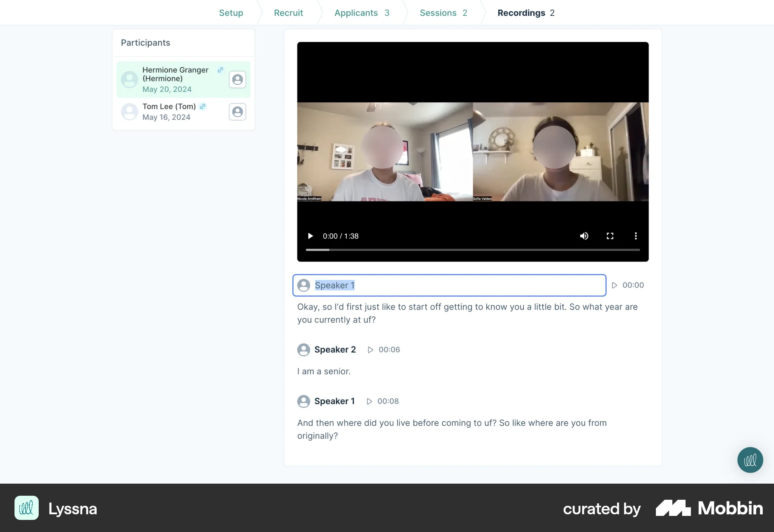Jump to Speaker 1's 00:08 timestamp
Image resolution: width=774 pixels, height=532 pixels.
point(369,401)
